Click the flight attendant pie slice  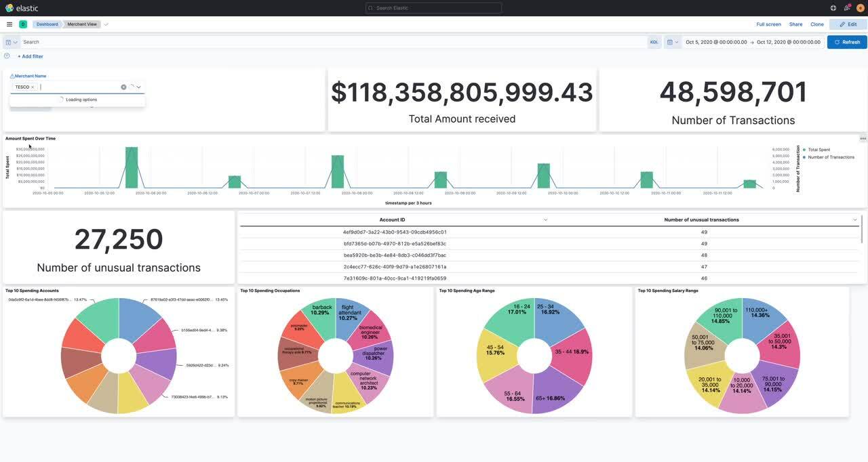pyautogui.click(x=351, y=314)
